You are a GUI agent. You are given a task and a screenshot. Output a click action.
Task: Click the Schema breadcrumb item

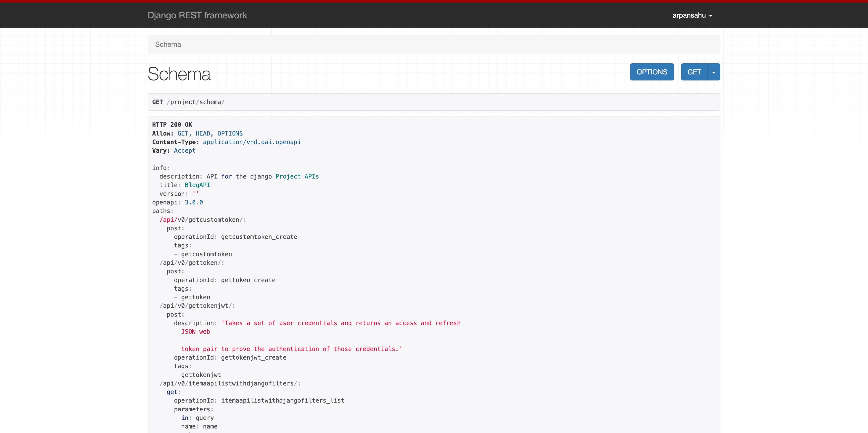[x=168, y=44]
